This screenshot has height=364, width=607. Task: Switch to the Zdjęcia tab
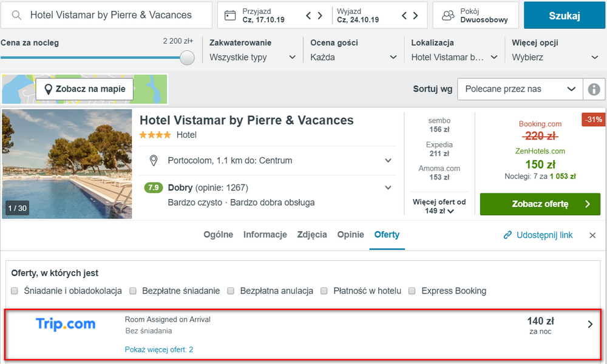[x=312, y=235]
